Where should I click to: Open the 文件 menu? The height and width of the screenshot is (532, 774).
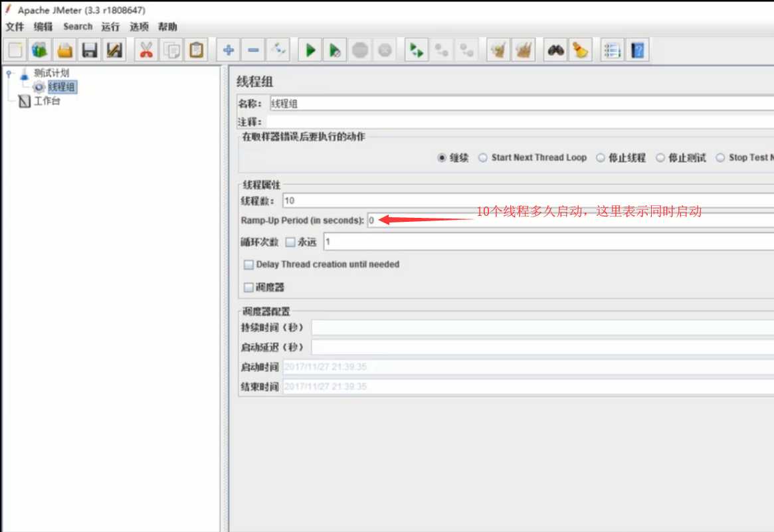pyautogui.click(x=15, y=27)
